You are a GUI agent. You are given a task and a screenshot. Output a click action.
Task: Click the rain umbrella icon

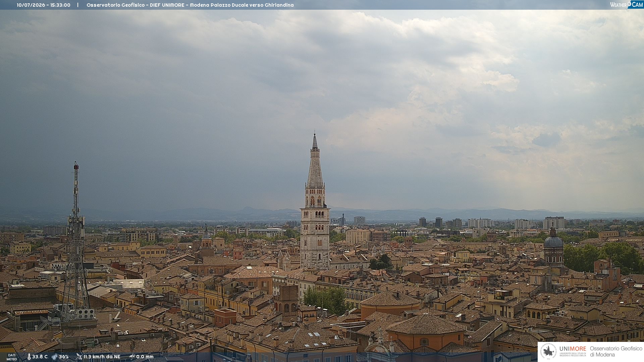pyautogui.click(x=132, y=357)
